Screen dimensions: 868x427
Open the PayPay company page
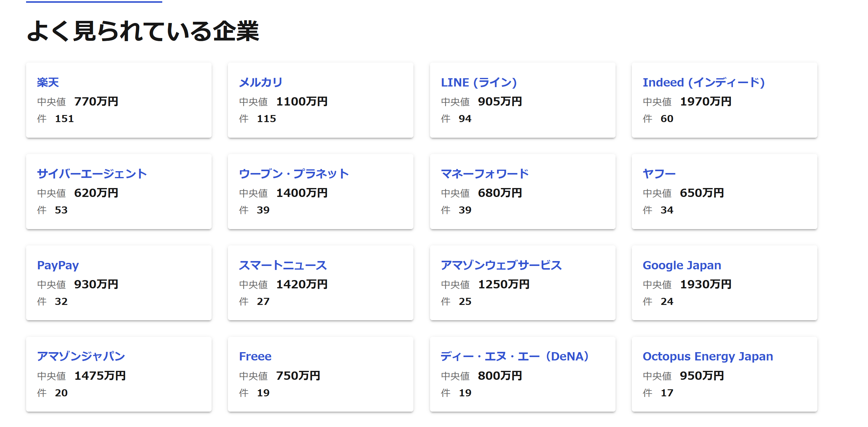coord(58,265)
